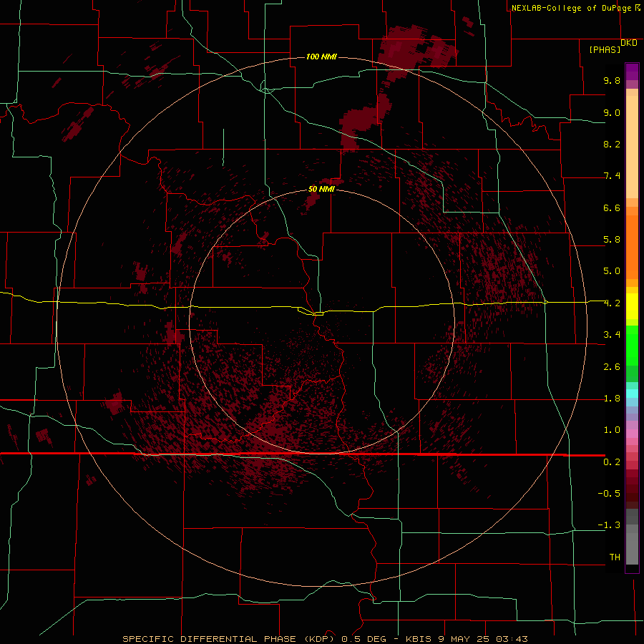Screen dimensions: 644x644
Task: Click the 03:43 timestamp
Action: 512,639
